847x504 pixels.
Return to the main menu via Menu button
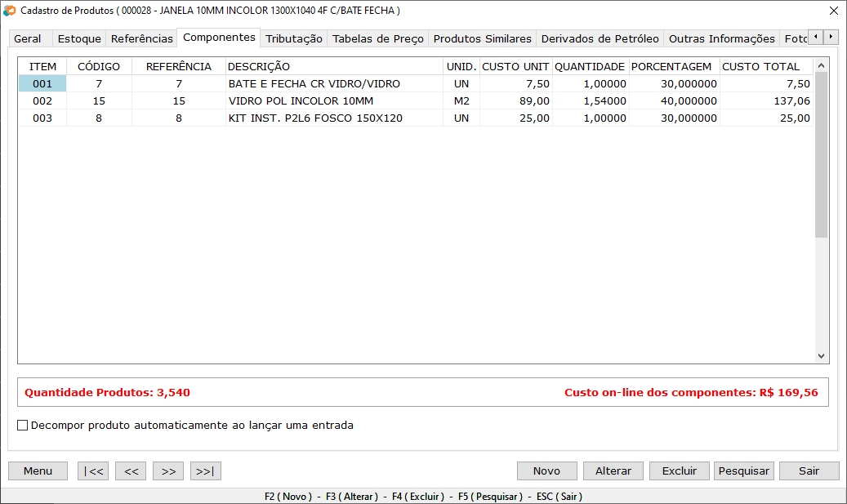click(x=37, y=471)
